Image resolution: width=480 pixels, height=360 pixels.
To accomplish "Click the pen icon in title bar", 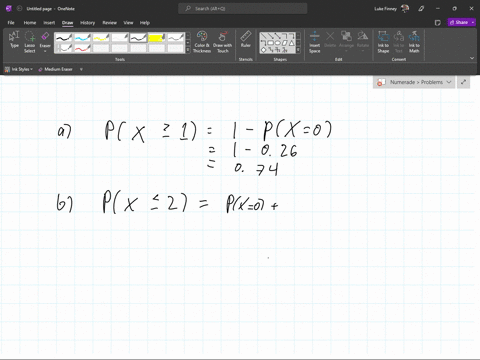I will click(421, 9).
